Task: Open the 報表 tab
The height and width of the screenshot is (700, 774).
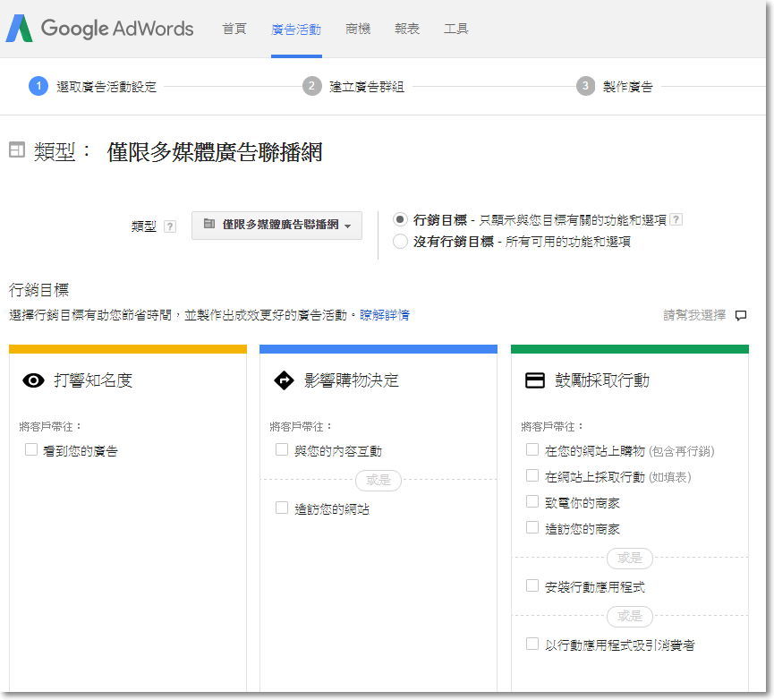Action: point(407,30)
